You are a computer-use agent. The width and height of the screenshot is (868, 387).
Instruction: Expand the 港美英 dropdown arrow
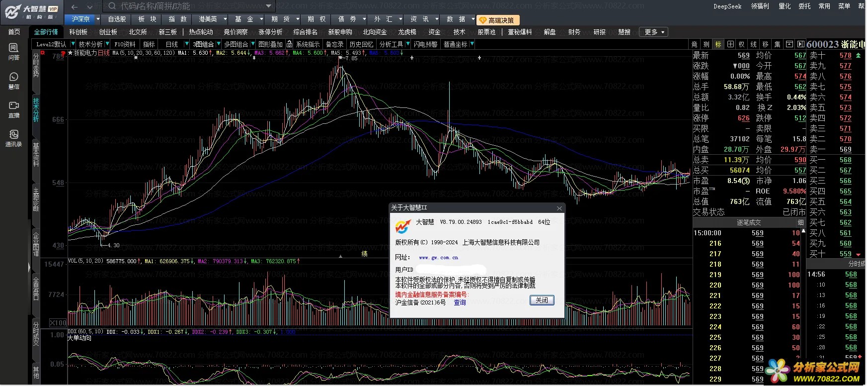225,19
